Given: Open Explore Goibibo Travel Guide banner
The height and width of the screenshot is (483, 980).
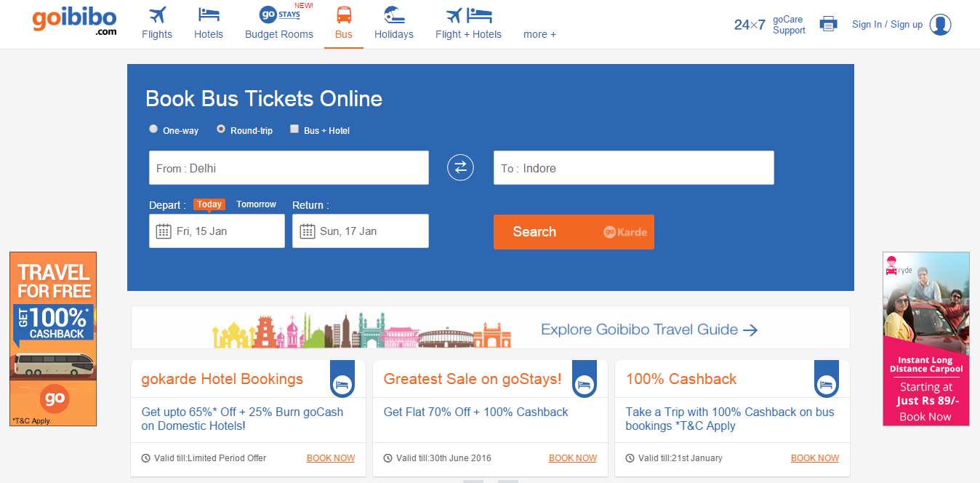Looking at the screenshot, I should click(490, 327).
